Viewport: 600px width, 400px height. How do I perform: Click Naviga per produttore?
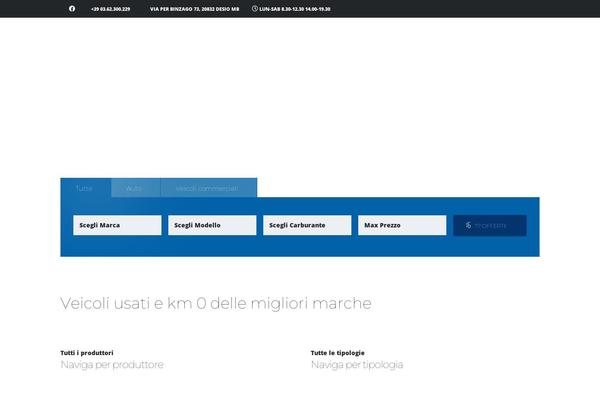point(112,364)
